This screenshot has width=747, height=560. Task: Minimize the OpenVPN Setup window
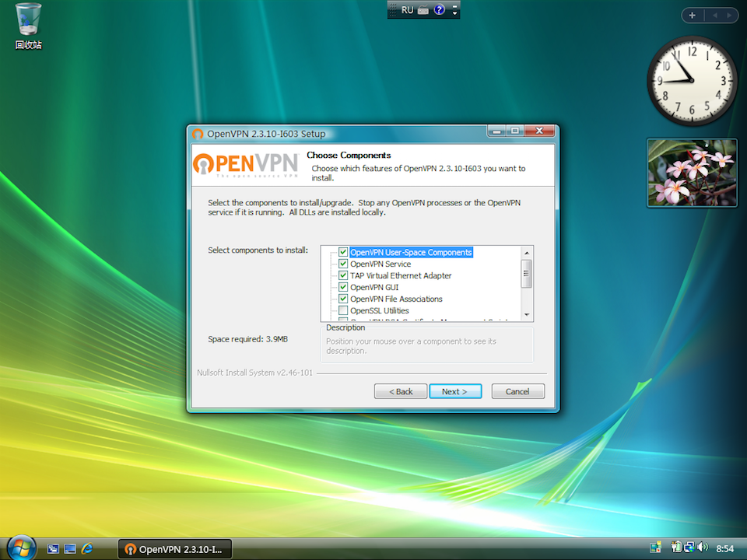(x=497, y=131)
